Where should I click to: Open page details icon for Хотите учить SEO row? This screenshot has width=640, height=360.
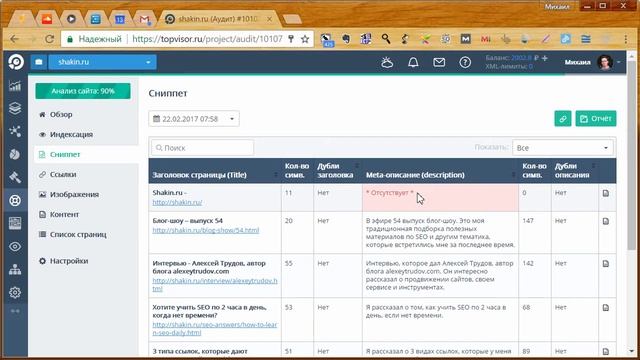(x=606, y=308)
